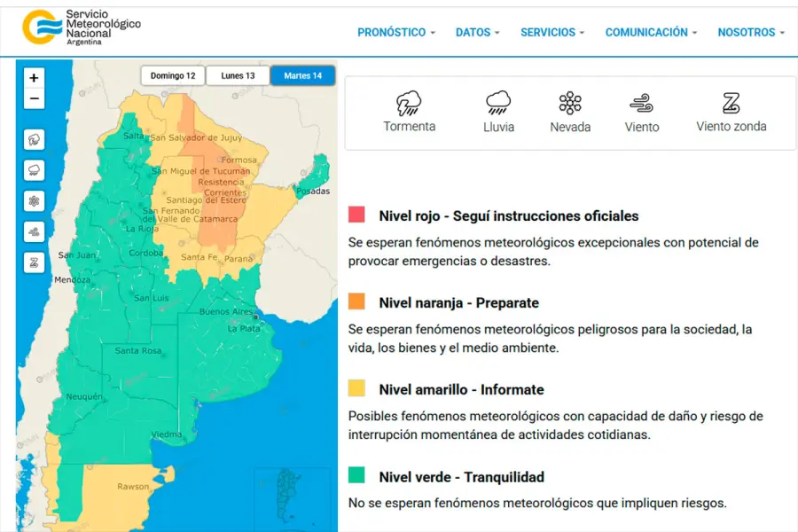The height and width of the screenshot is (532, 798).
Task: Zoom out on the map
Action: [34, 98]
